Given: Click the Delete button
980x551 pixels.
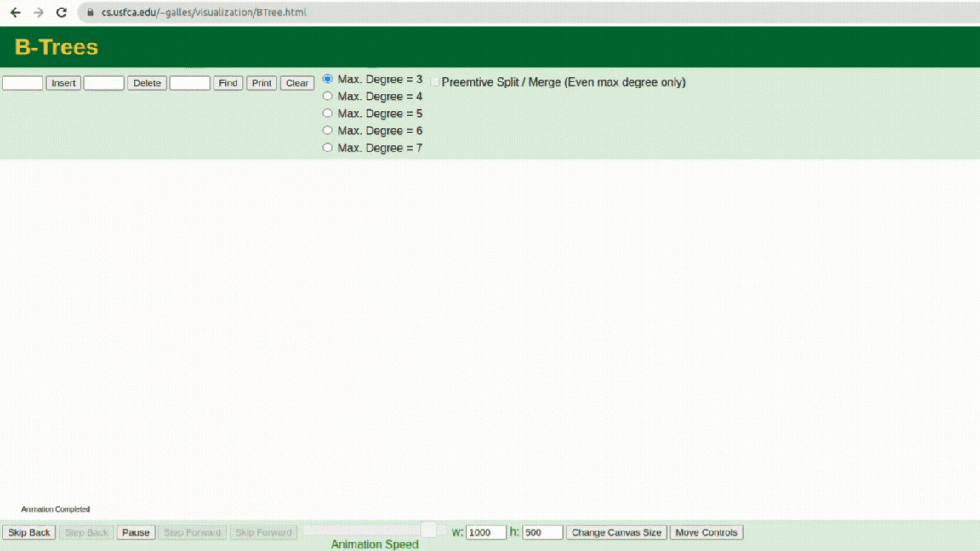Looking at the screenshot, I should (x=147, y=83).
